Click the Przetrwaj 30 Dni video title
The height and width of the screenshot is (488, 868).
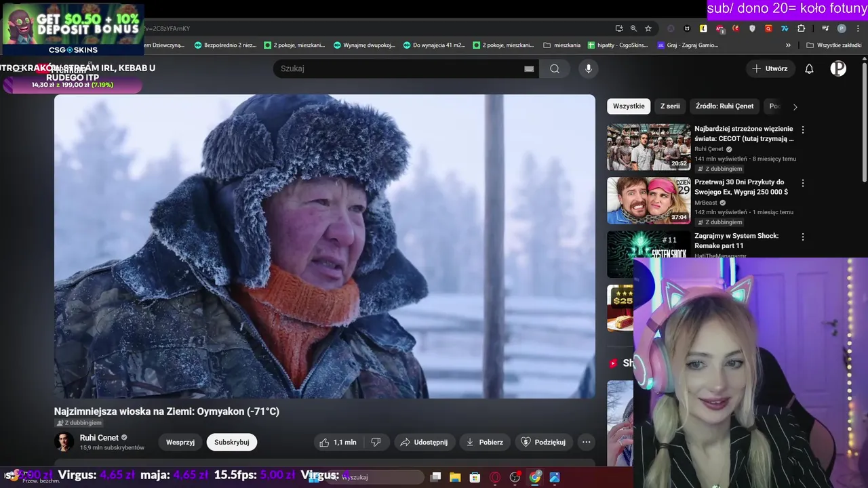coord(741,187)
